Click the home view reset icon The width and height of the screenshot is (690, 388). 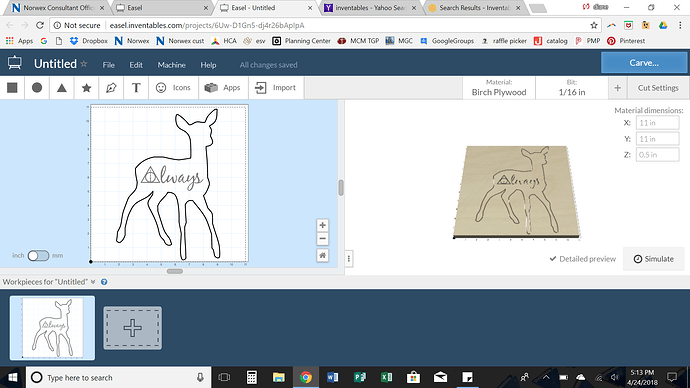[x=323, y=255]
